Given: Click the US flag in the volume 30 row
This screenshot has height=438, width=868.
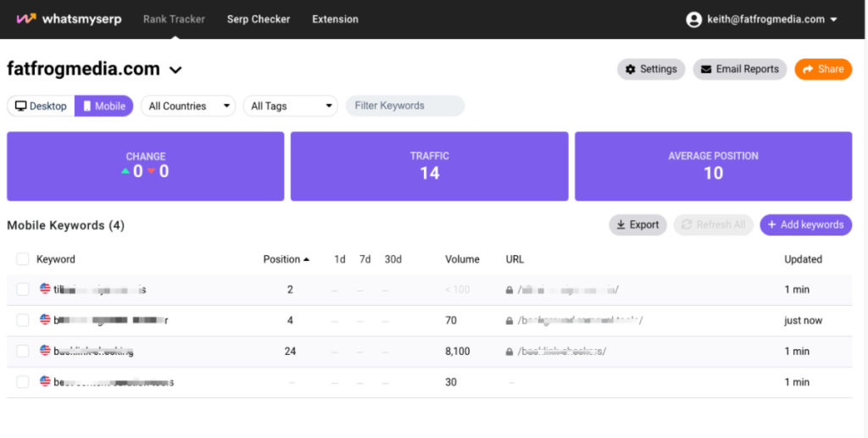Looking at the screenshot, I should point(46,381).
